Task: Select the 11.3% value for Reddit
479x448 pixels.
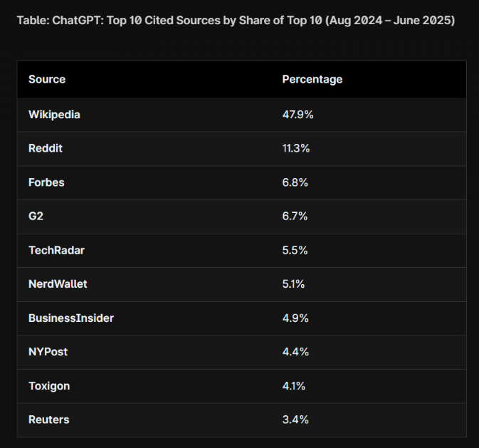Action: 296,148
